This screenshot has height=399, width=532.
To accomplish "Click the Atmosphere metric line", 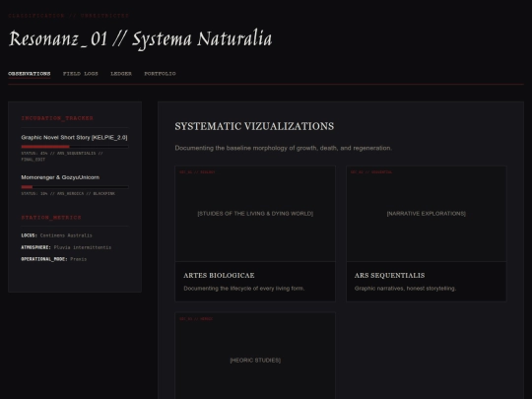I will 66,247.
